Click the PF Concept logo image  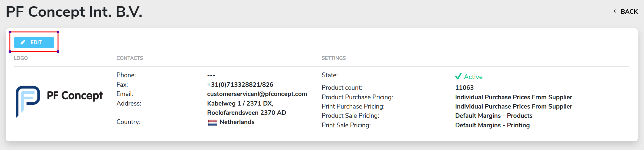[x=59, y=102]
